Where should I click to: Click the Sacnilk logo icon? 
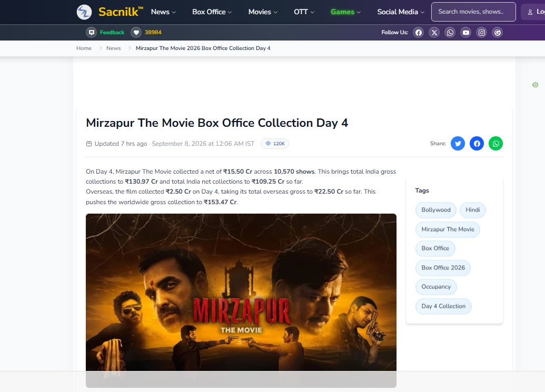pos(84,12)
